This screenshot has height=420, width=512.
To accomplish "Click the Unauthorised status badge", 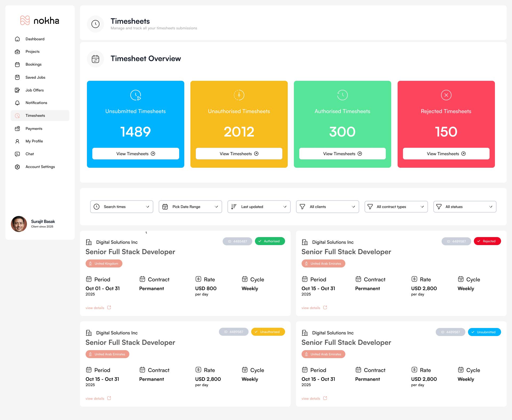I will pyautogui.click(x=268, y=332).
